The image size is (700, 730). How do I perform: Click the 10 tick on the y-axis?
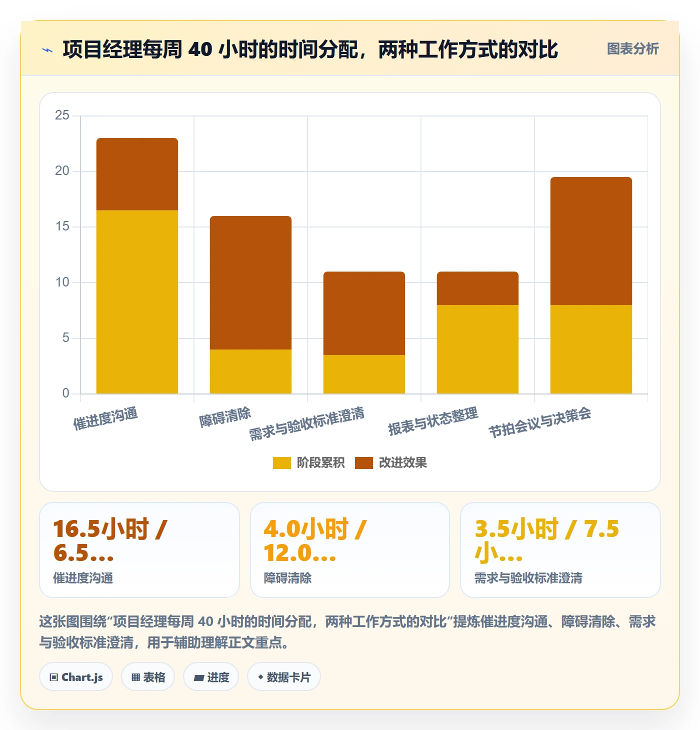[x=62, y=282]
